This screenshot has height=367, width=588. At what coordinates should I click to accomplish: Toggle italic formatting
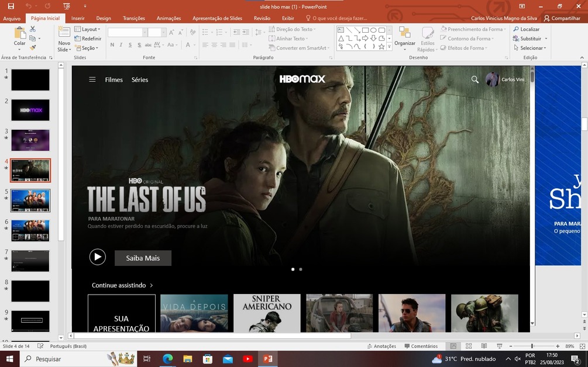(x=121, y=44)
